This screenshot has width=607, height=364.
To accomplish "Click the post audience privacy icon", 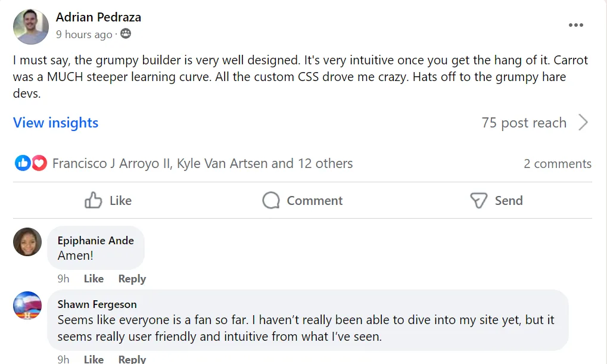I will point(126,34).
